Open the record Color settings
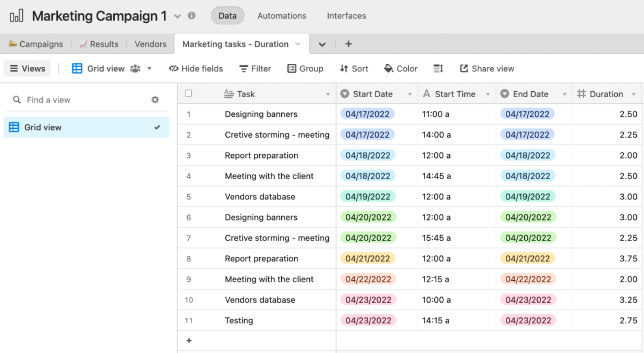The image size is (644, 353). coord(401,68)
